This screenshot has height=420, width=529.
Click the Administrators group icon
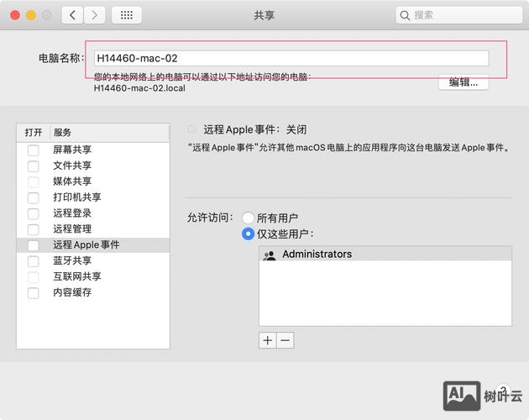(x=270, y=255)
